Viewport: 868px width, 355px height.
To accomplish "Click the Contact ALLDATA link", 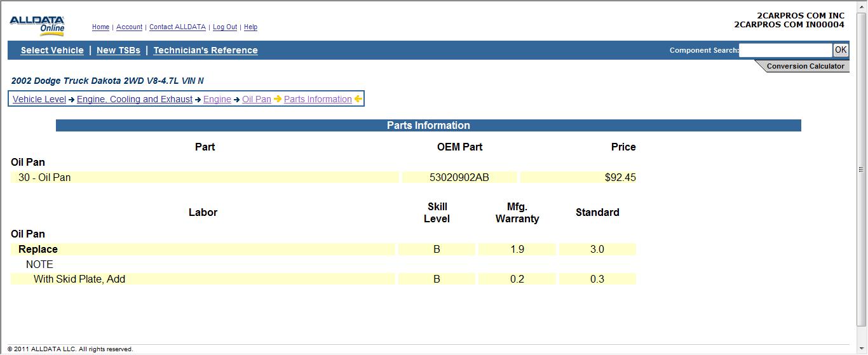I will [177, 27].
